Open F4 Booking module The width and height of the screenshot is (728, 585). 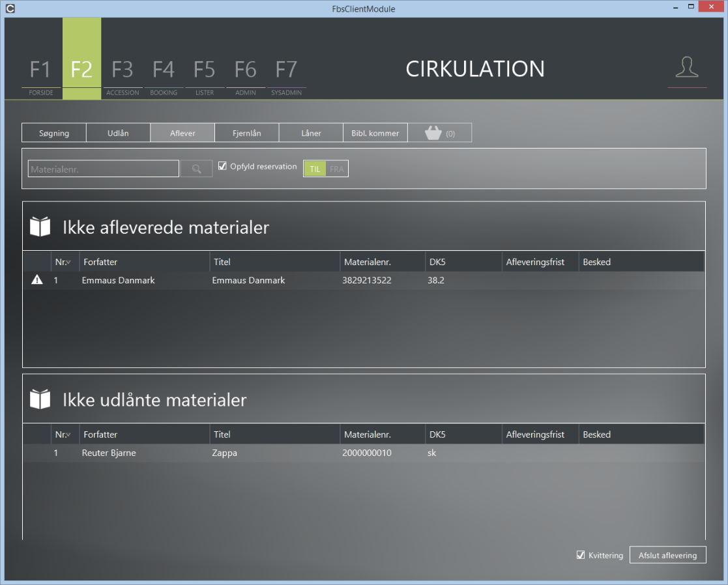click(x=164, y=77)
